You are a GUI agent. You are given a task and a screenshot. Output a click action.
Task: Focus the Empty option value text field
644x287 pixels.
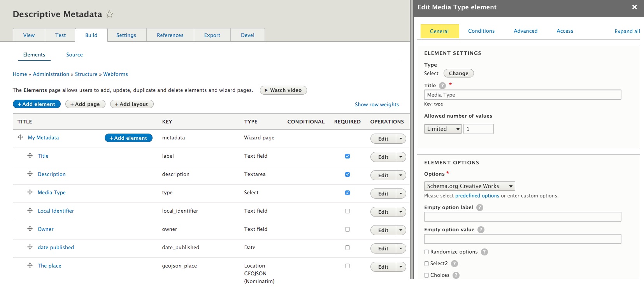pos(522,239)
